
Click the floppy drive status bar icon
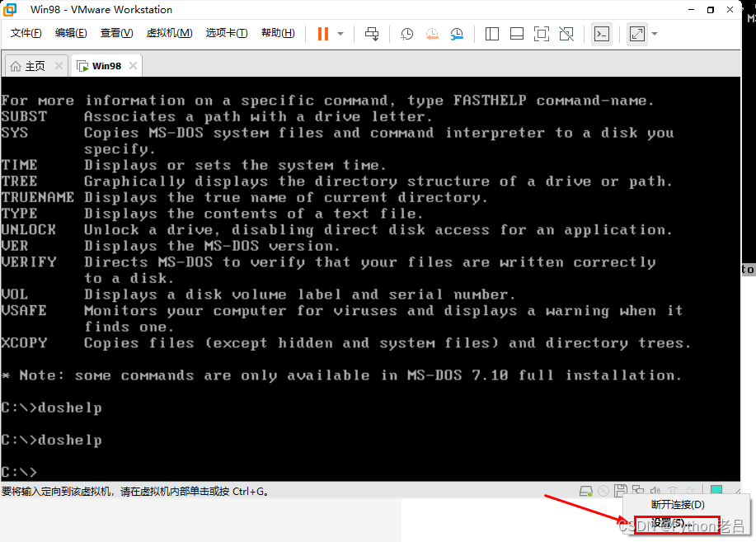click(x=621, y=491)
